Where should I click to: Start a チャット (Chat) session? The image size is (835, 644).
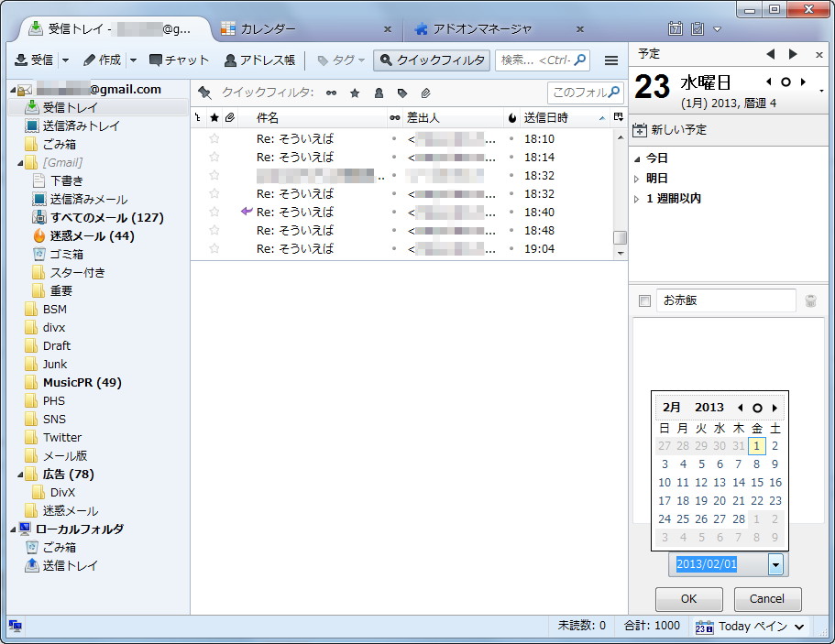pos(180,60)
